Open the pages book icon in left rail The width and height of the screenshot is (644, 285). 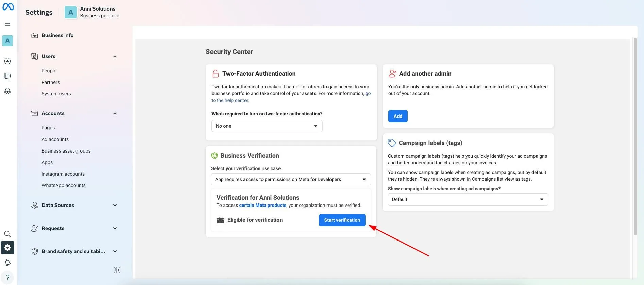coord(7,76)
